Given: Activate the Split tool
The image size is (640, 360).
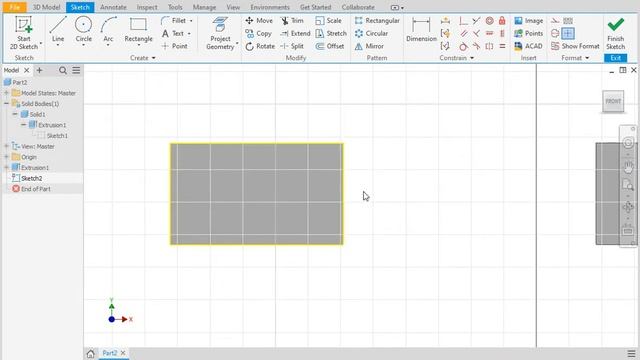Looking at the screenshot, I should tap(292, 46).
